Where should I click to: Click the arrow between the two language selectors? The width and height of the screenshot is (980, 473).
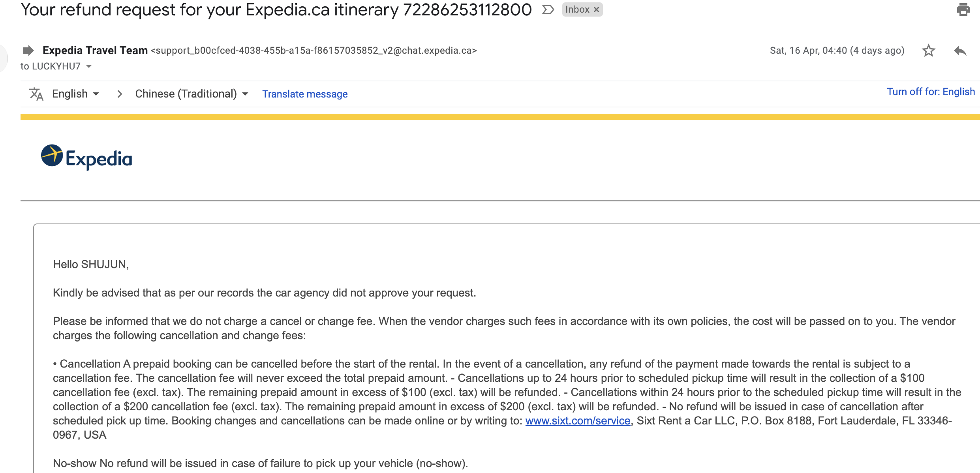tap(119, 94)
